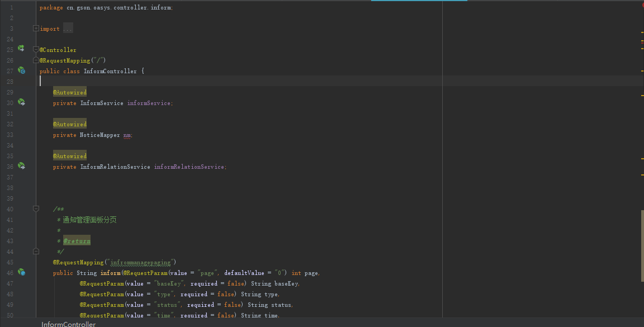This screenshot has height=327, width=644.
Task: Click the String status parameter
Action: point(270,305)
